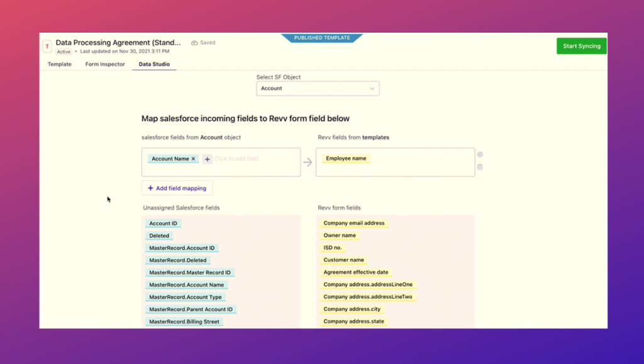
Task: Open the Select SF Object dropdown
Action: [x=318, y=89]
